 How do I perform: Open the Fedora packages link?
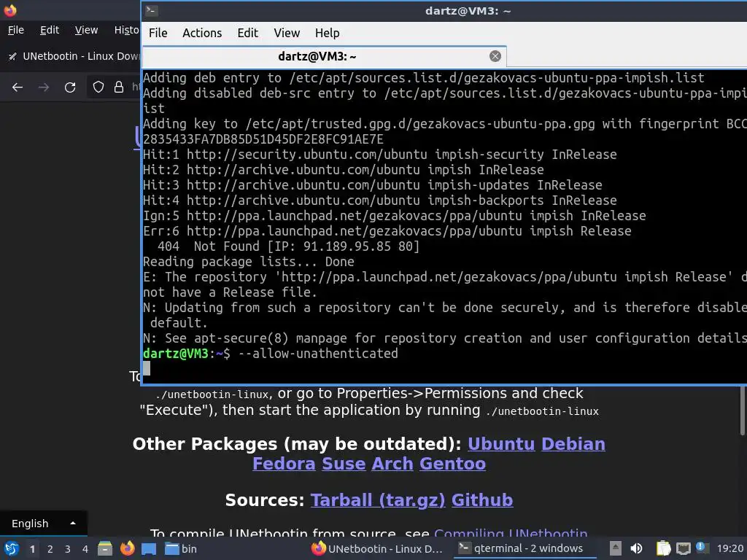coord(284,464)
